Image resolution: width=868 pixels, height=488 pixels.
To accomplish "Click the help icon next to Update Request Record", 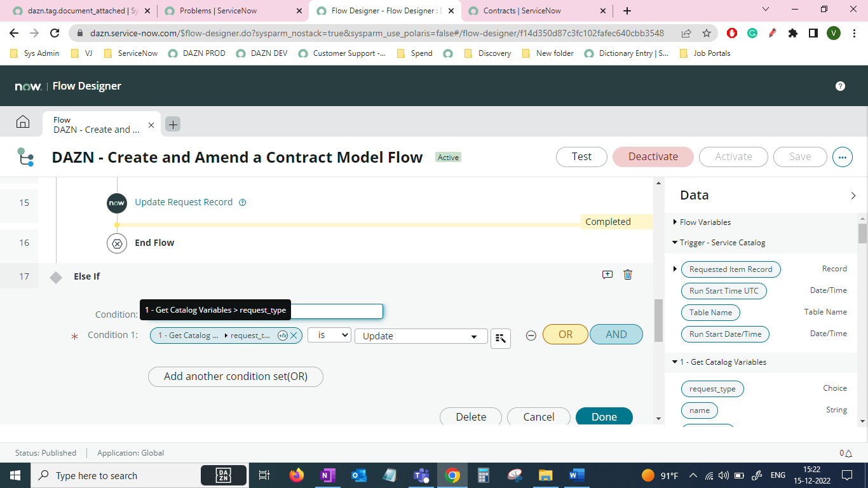I will (242, 203).
